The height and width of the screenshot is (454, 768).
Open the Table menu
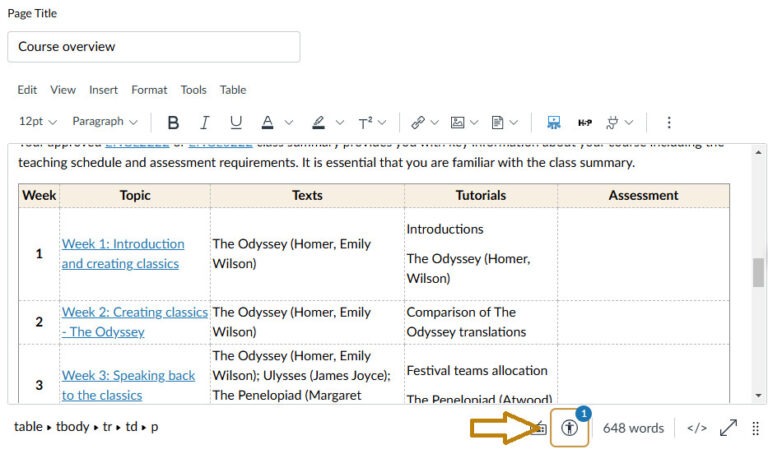pyautogui.click(x=233, y=90)
